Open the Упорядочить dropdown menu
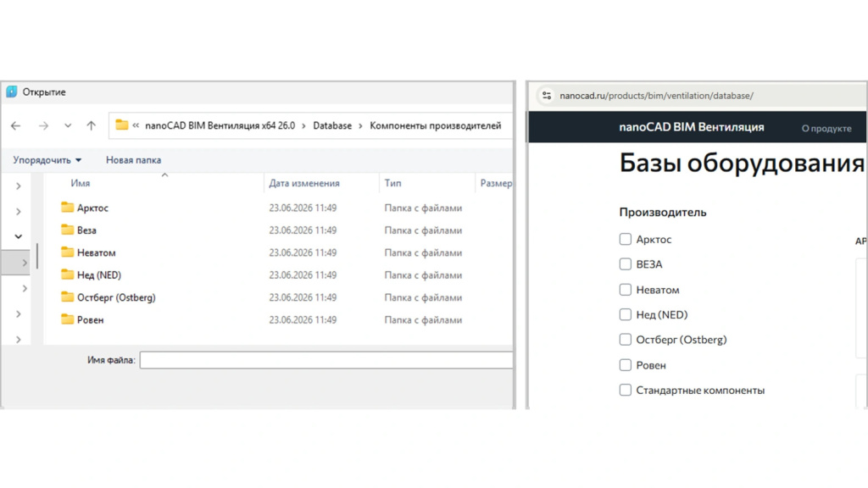Viewport: 868px width, 488px height. coord(47,160)
